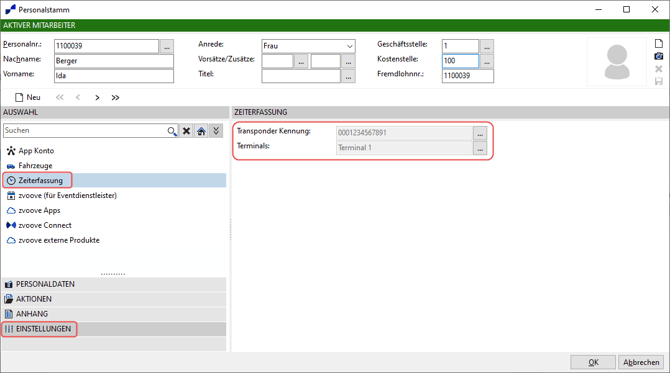The width and height of the screenshot is (670, 373).
Task: Open Titel lookup button
Action: pos(349,76)
